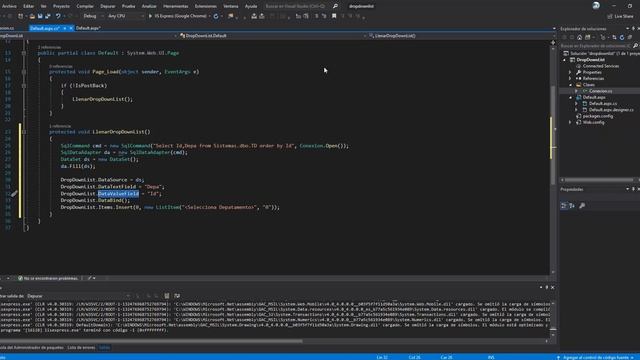Open the LlenarDropDownList() member navigation dropdown
640x360 pixels.
462,36
